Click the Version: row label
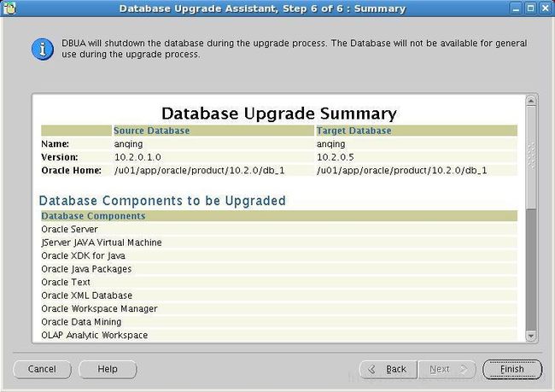The width and height of the screenshot is (555, 392). pyautogui.click(x=60, y=157)
